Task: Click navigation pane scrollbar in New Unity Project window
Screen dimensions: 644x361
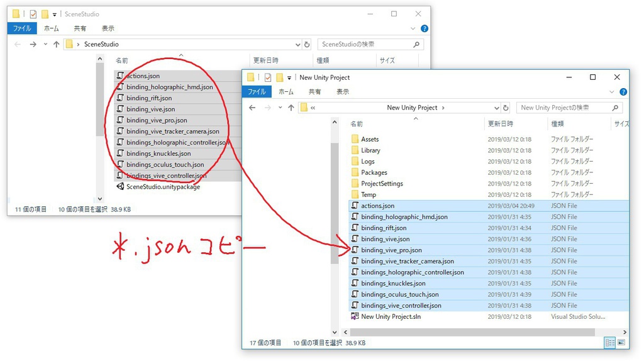Action: pos(335,203)
